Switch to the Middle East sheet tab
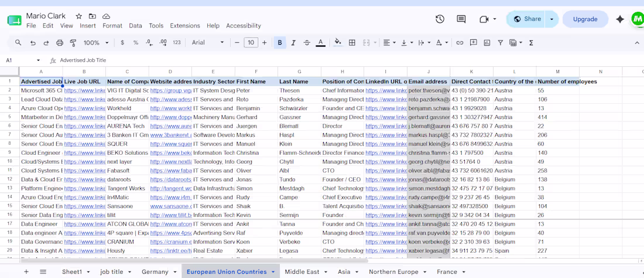The image size is (644, 278). point(302,272)
